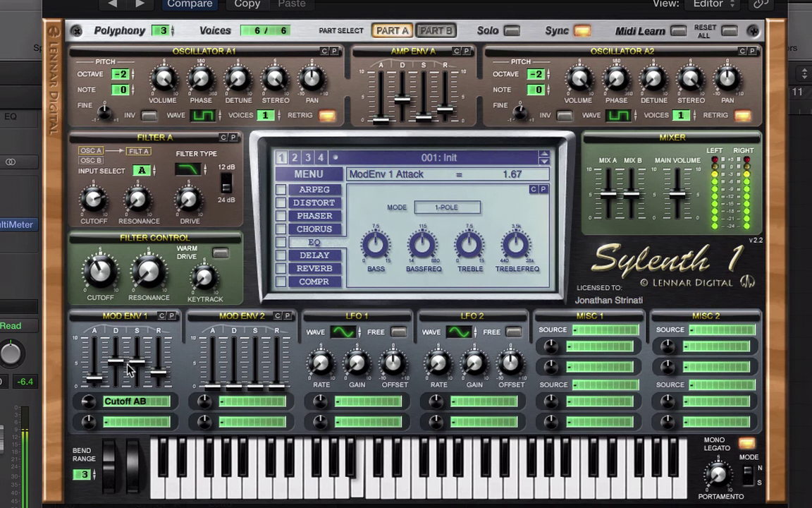Click Compare in host toolbar
The image size is (812, 508).
click(190, 4)
